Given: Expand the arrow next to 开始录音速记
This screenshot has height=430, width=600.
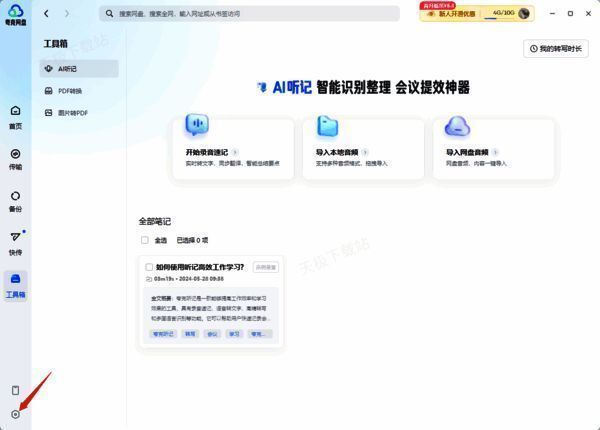Looking at the screenshot, I should [235, 152].
